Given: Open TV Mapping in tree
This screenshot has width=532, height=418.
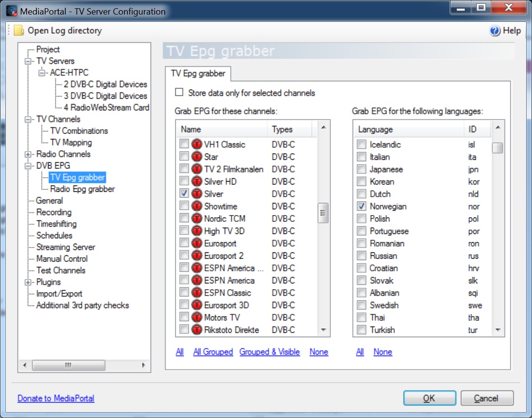Looking at the screenshot, I should tap(71, 142).
